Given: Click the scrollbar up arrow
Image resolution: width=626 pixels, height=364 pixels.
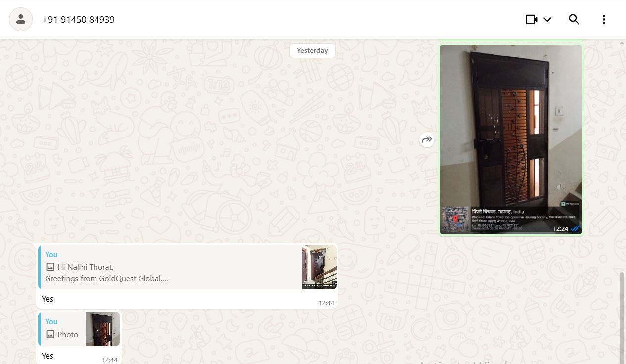Looking at the screenshot, I should (622, 43).
